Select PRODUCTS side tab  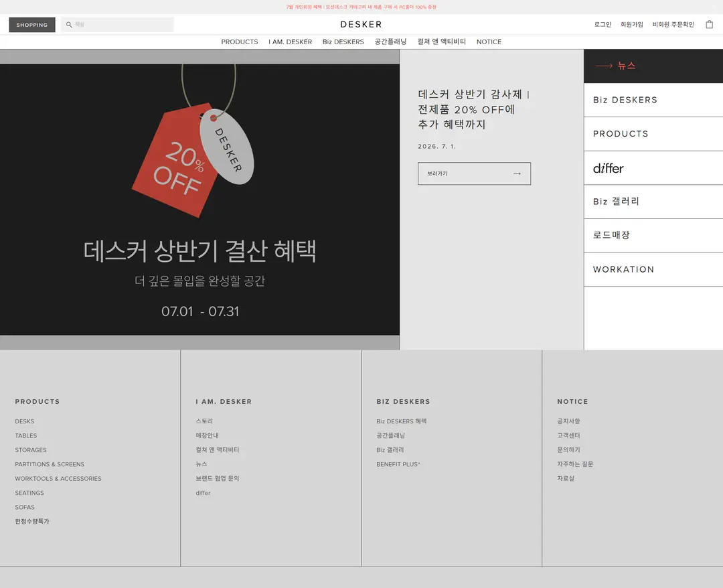coord(653,134)
